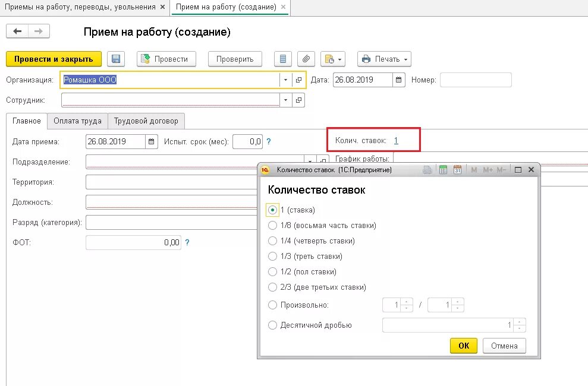This screenshot has height=386, width=588.
Task: Open the Печать print menu
Action: pos(385,59)
